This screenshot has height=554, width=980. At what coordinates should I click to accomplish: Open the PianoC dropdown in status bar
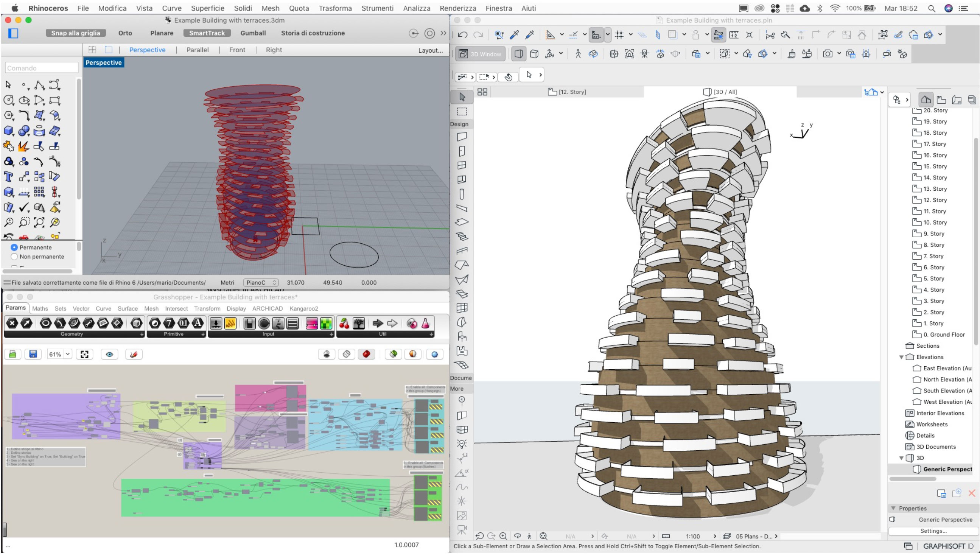pyautogui.click(x=261, y=283)
